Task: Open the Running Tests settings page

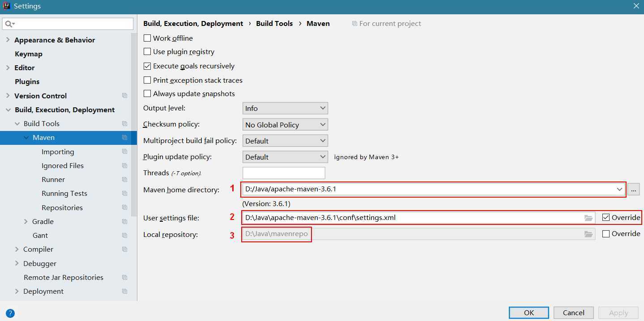Action: click(64, 193)
